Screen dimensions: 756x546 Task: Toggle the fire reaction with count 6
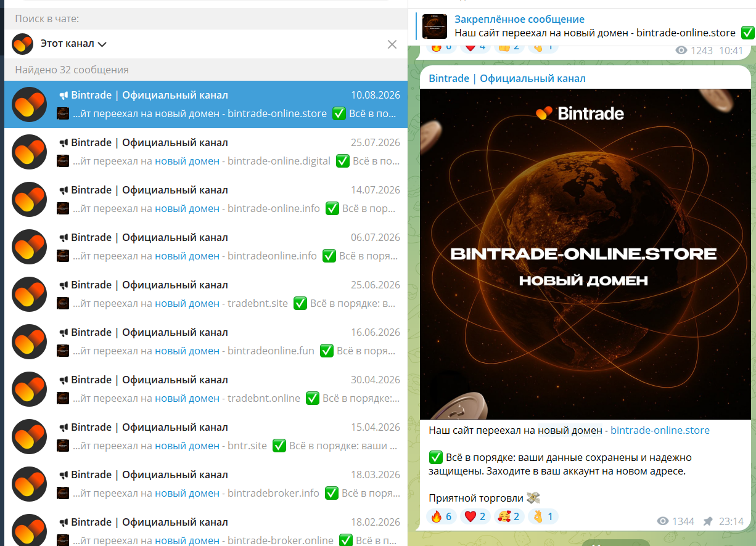click(441, 516)
